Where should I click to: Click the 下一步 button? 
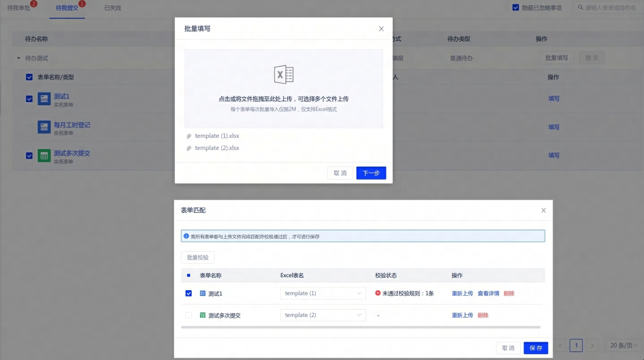point(371,173)
